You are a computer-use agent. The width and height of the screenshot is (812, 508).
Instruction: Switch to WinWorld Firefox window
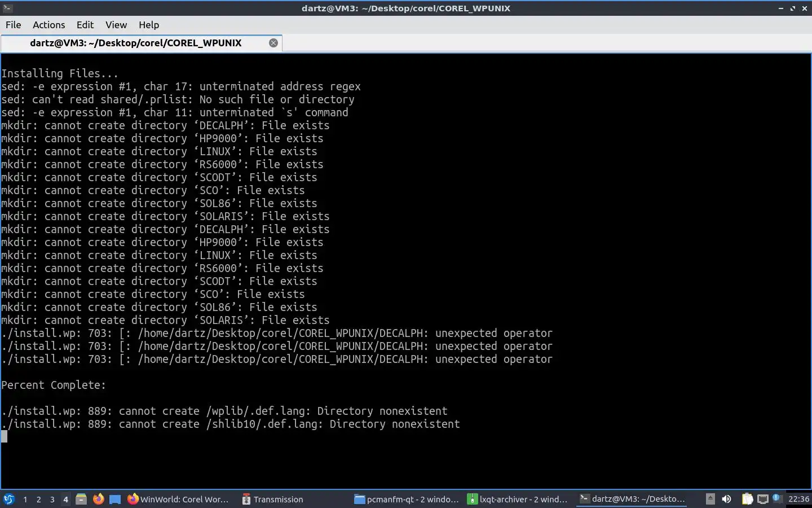point(178,499)
